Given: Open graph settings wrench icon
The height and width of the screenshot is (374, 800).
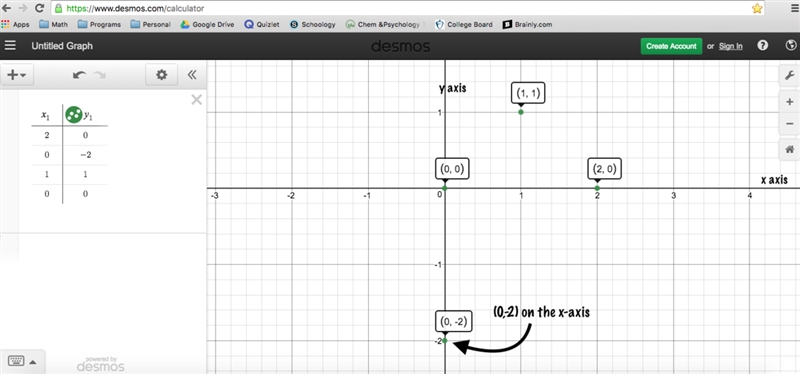Looking at the screenshot, I should click(x=789, y=76).
